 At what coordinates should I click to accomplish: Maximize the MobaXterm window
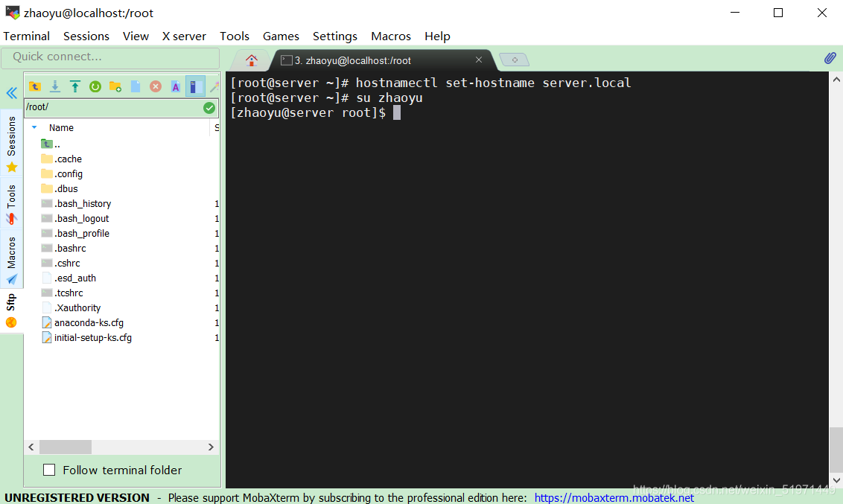[778, 13]
